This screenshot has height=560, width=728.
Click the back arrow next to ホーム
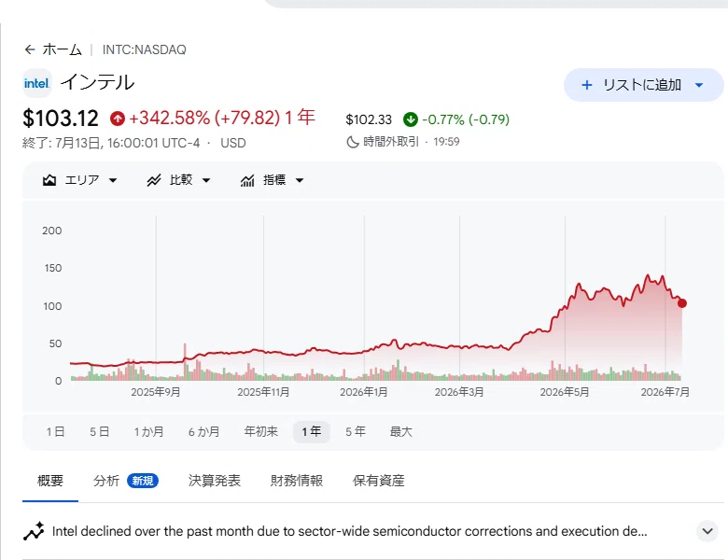(30, 49)
